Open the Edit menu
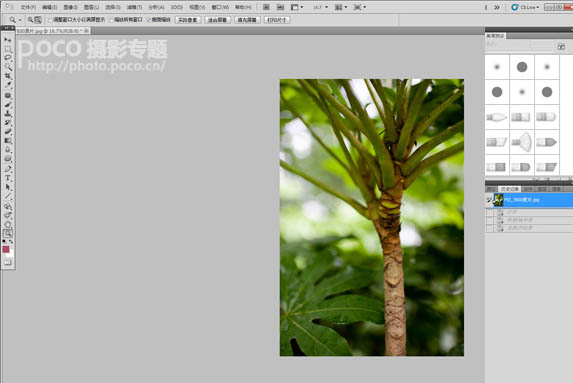Viewport: 573px width, 383px height. point(49,7)
